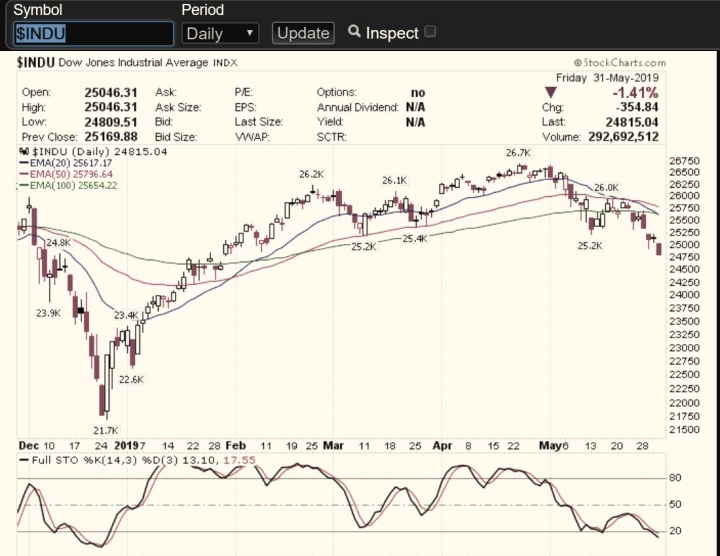Click the 20 level label on stochastic panel

675,531
